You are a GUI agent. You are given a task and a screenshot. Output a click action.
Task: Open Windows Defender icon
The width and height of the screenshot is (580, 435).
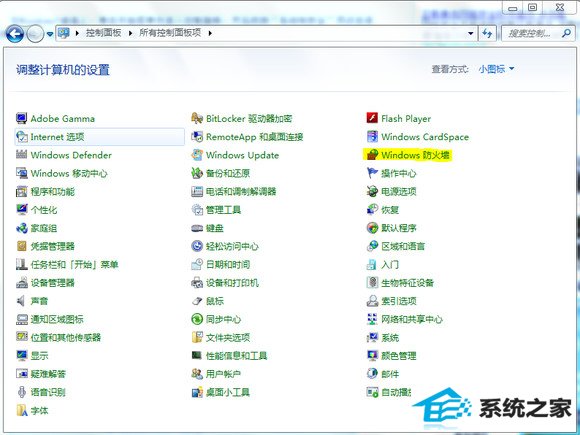click(21, 155)
